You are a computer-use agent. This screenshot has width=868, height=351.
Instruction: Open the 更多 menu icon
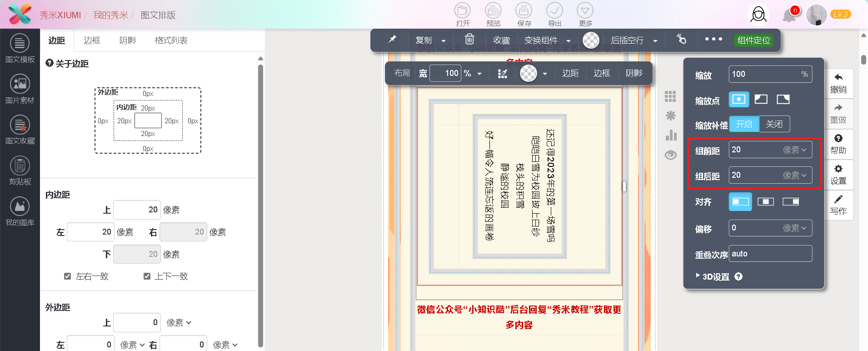pyautogui.click(x=585, y=11)
